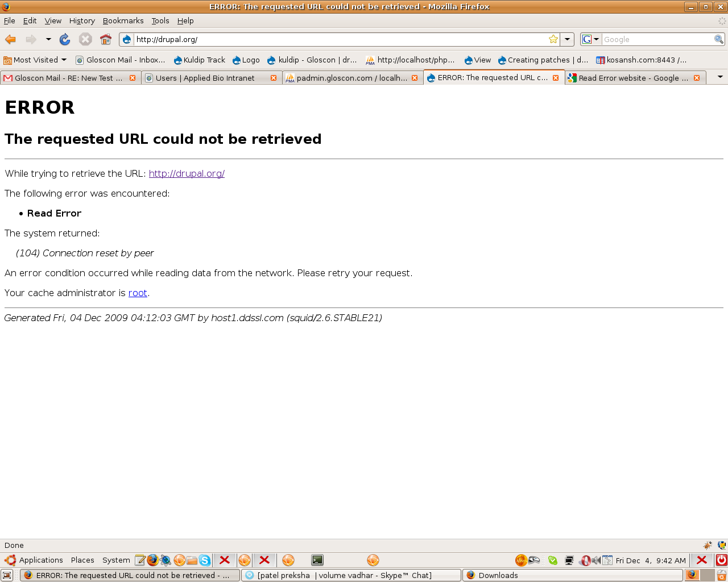Open the Kuldip Track bookmark
The image size is (728, 582).
(x=199, y=60)
